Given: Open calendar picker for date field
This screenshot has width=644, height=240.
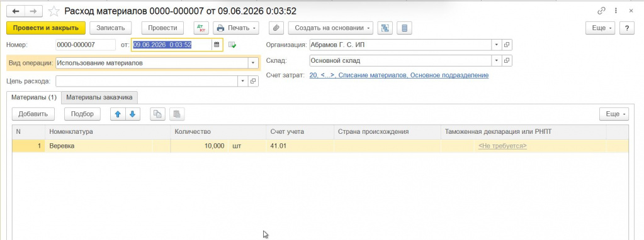Looking at the screenshot, I should point(217,45).
